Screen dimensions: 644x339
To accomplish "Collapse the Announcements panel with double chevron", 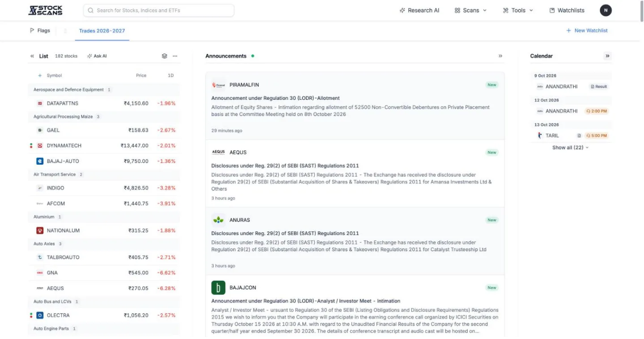I will point(500,56).
